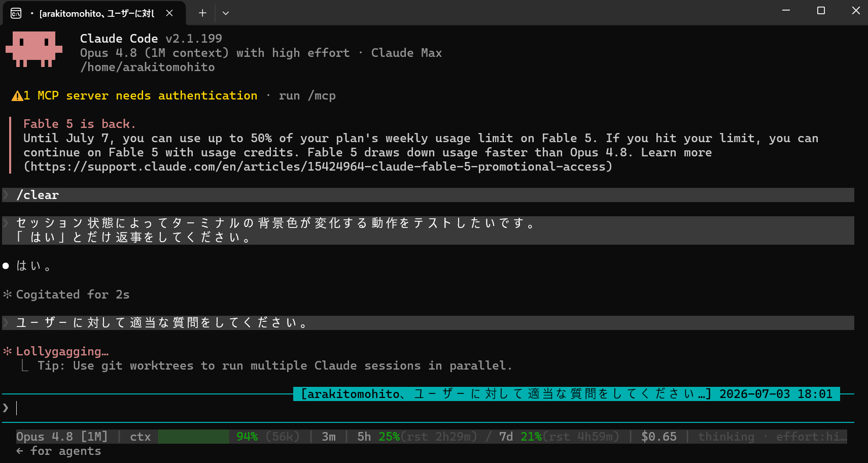Click 'run /mcp' hint text

(x=307, y=96)
